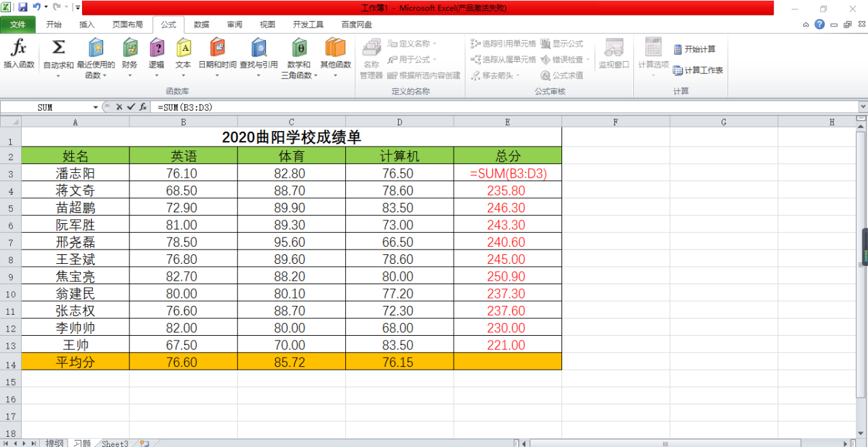
Task: Click Trace Dependents (追踪从属单元格)
Action: tap(504, 60)
